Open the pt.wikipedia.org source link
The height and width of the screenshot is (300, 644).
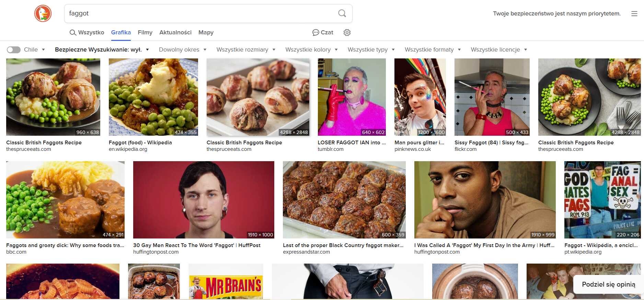click(583, 252)
